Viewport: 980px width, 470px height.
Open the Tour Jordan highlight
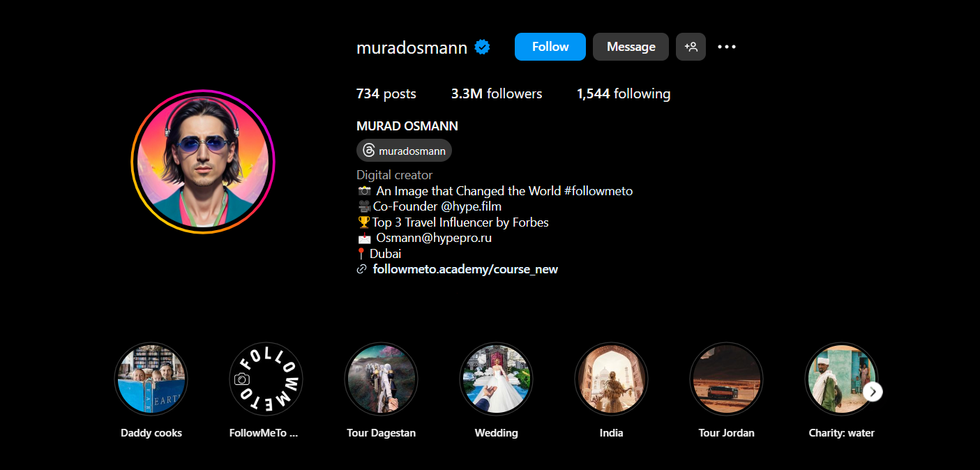pos(726,379)
